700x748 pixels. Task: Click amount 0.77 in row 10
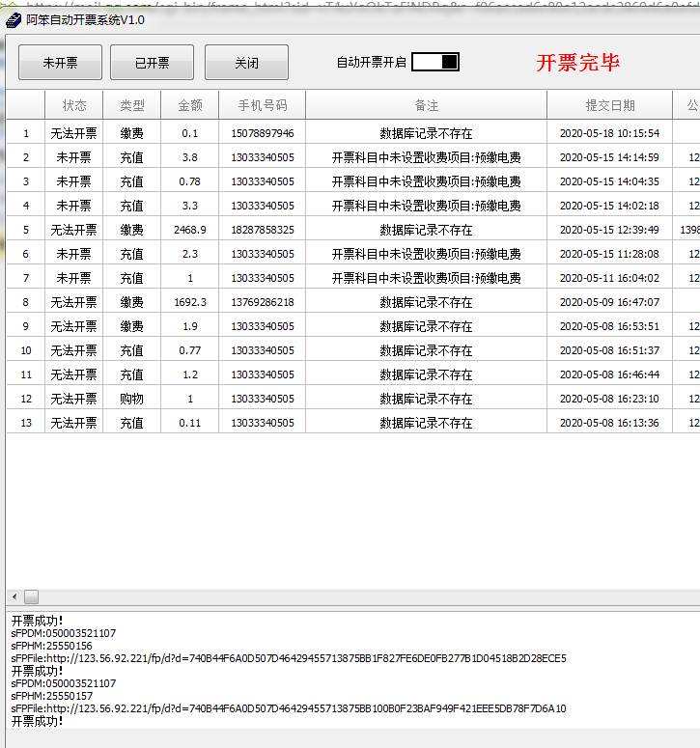click(x=190, y=350)
